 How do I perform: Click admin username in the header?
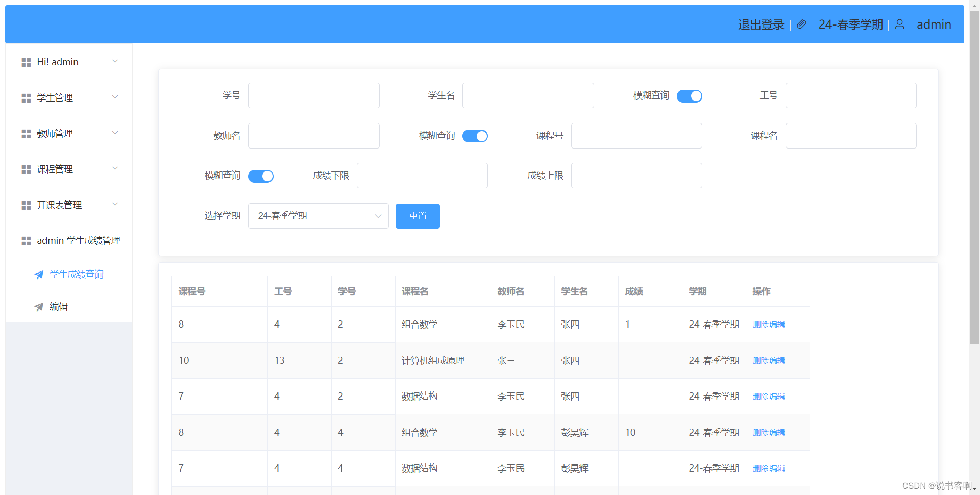tap(934, 24)
